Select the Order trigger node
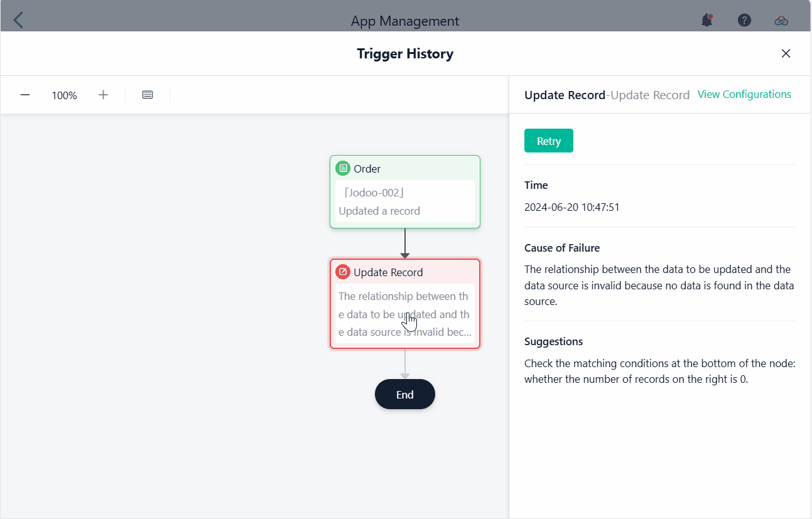812x519 pixels. point(405,191)
